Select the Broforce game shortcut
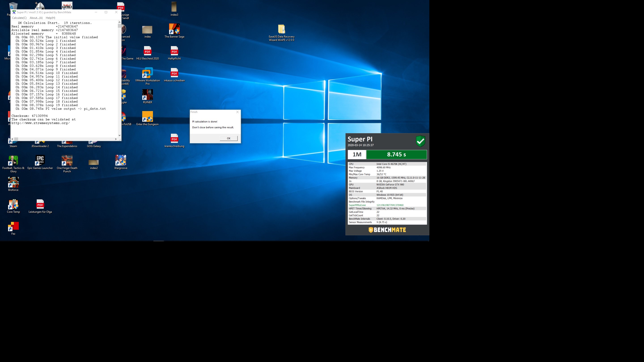 click(13, 184)
